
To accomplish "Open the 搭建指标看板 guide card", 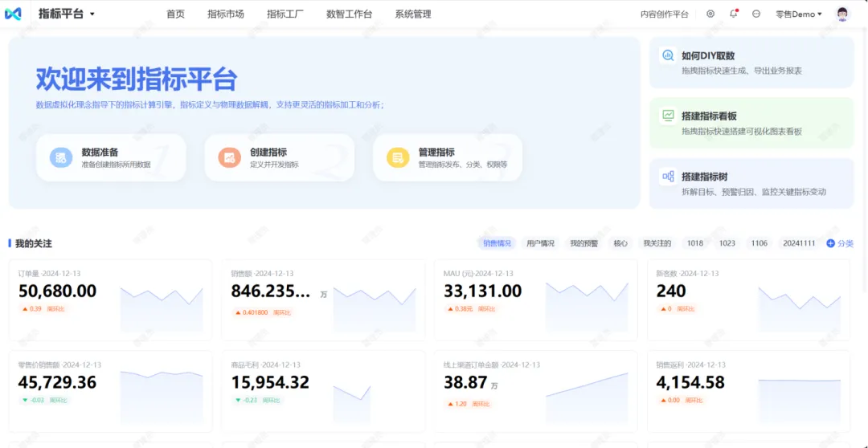I will click(x=751, y=123).
